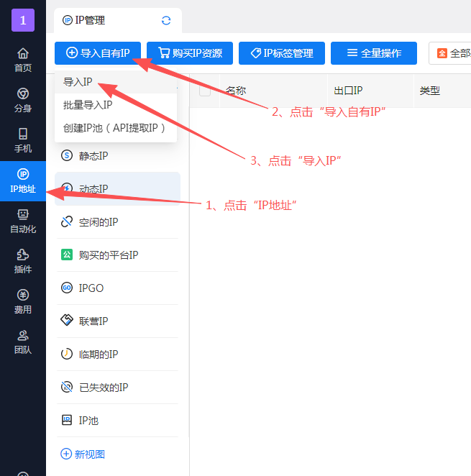471x476 pixels.
Task: Open 插件 plugins section
Action: (x=23, y=262)
